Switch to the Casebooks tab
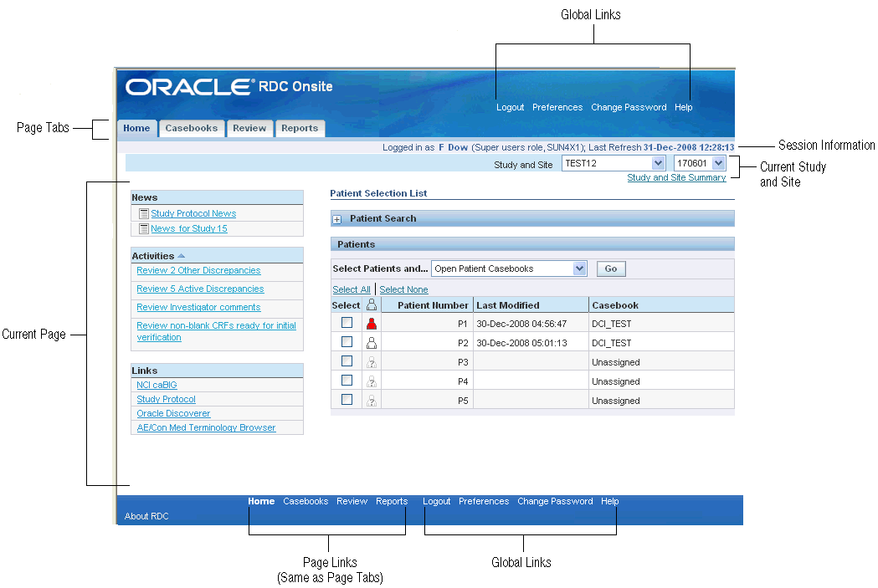The height and width of the screenshot is (588, 878). pos(192,128)
